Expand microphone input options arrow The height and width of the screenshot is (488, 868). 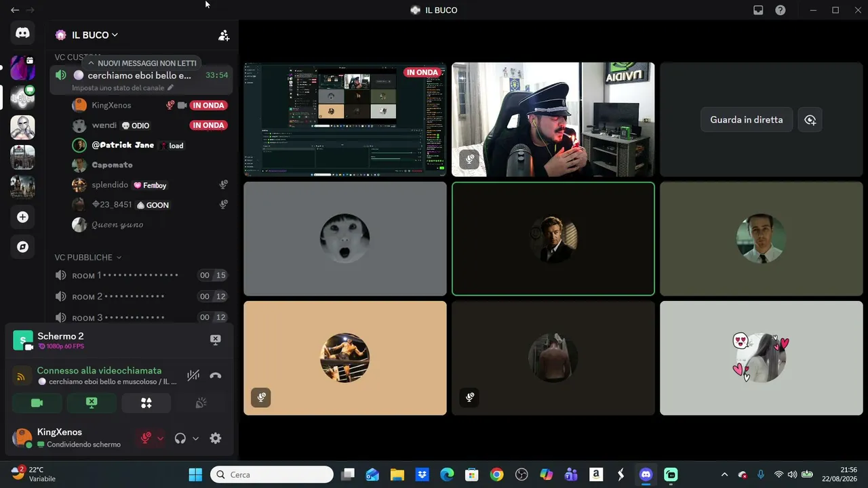[x=161, y=439]
